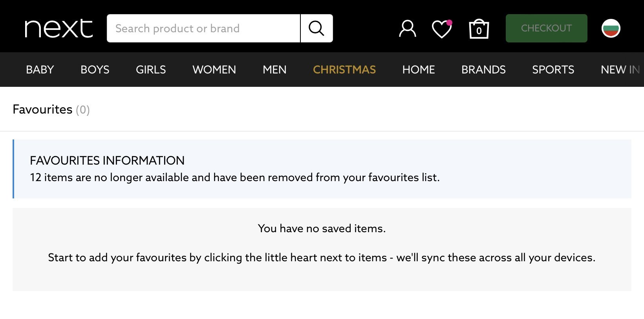Open the My Account profile icon

point(407,29)
